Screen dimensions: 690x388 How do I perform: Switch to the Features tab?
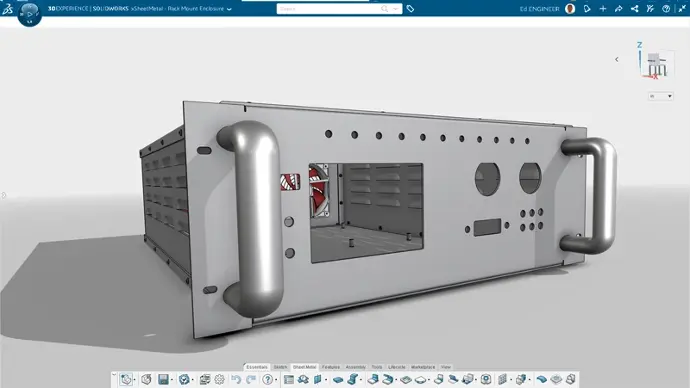(331, 367)
